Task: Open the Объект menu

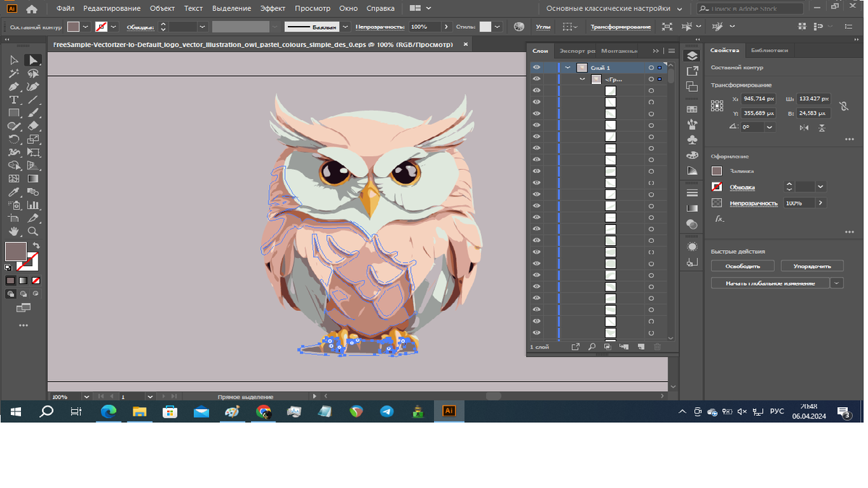Action: 162,9
